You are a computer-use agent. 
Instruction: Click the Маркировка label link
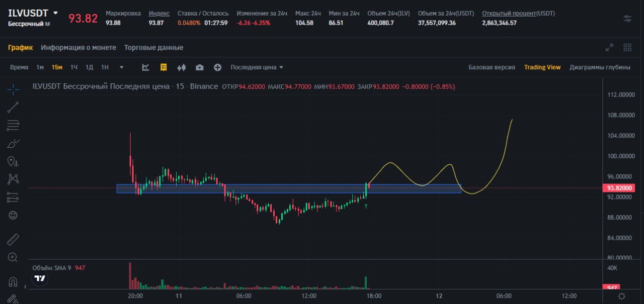[123, 13]
